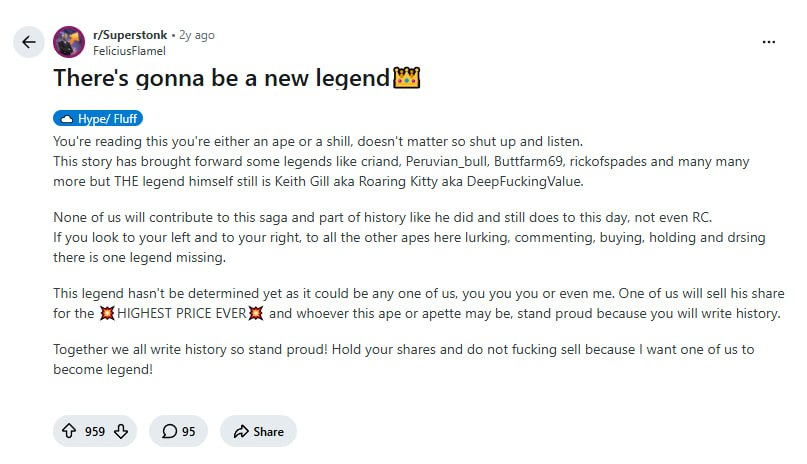
Task: Open the three-dot post options menu
Action: 768,42
